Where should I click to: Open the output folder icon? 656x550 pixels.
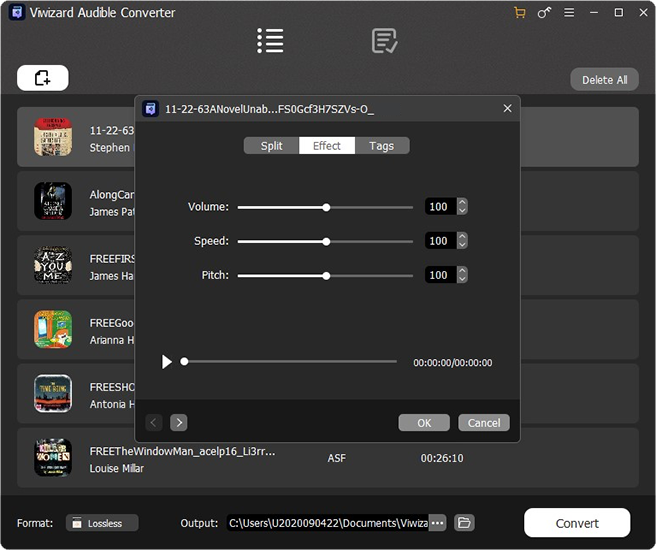464,523
